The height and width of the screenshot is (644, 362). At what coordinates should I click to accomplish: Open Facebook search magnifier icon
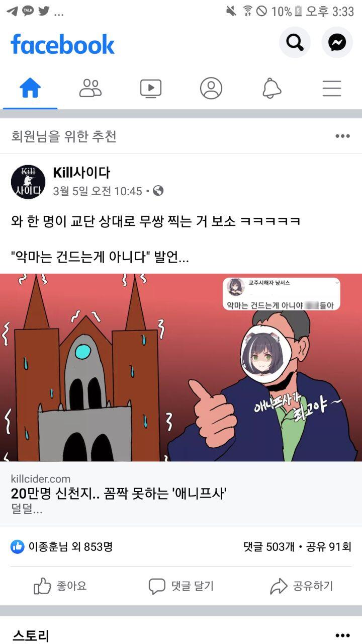point(295,43)
